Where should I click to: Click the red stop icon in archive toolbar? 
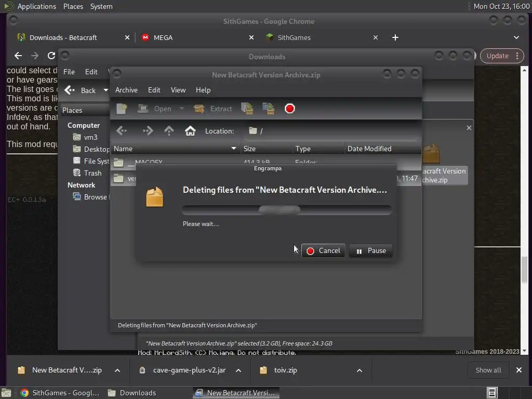[x=290, y=109]
